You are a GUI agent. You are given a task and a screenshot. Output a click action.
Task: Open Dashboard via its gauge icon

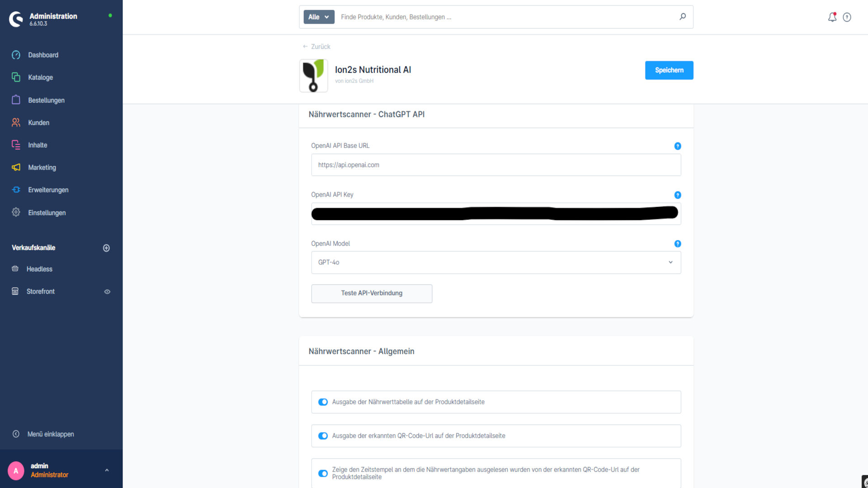16,55
